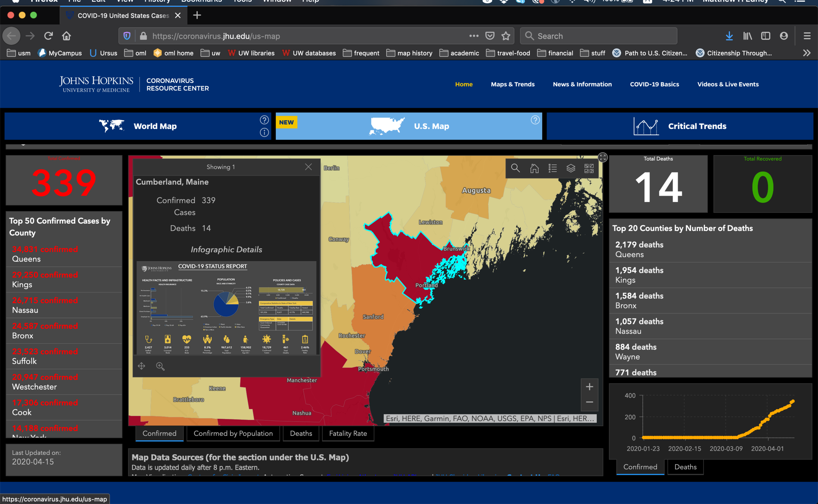Click the World Map info icon
Image resolution: width=818 pixels, height=504 pixels.
click(x=264, y=132)
